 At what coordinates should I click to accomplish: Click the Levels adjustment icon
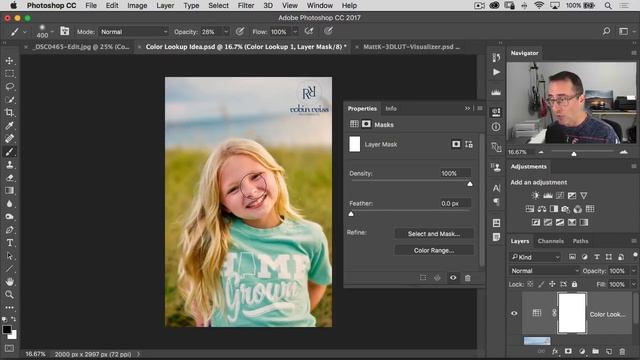coord(548,196)
